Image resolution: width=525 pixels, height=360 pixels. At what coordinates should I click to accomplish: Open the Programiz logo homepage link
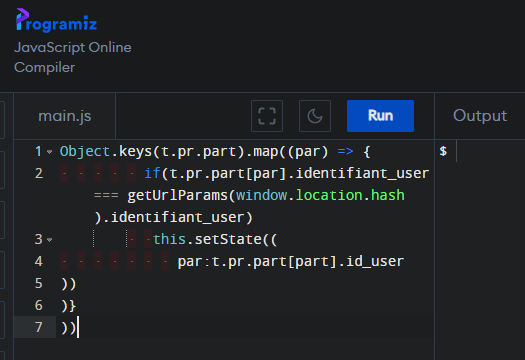pos(57,20)
